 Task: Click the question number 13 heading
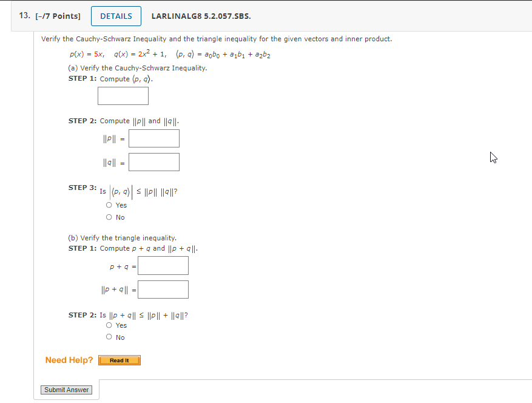tap(23, 16)
